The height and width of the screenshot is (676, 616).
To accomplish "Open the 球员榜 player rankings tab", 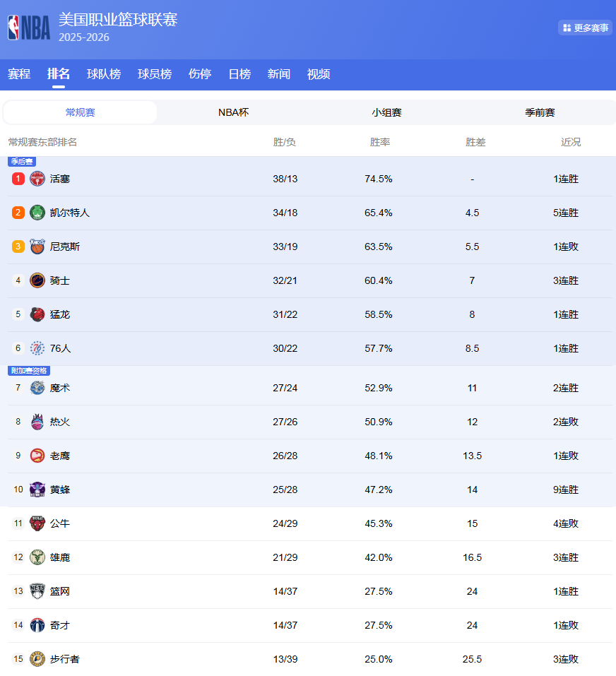I will coord(155,74).
